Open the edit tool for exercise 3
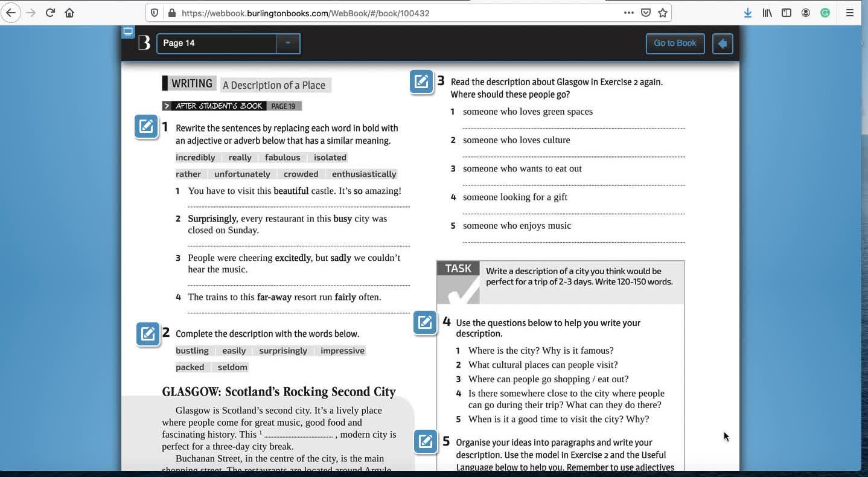Screen dimensions: 868x477 [421, 82]
